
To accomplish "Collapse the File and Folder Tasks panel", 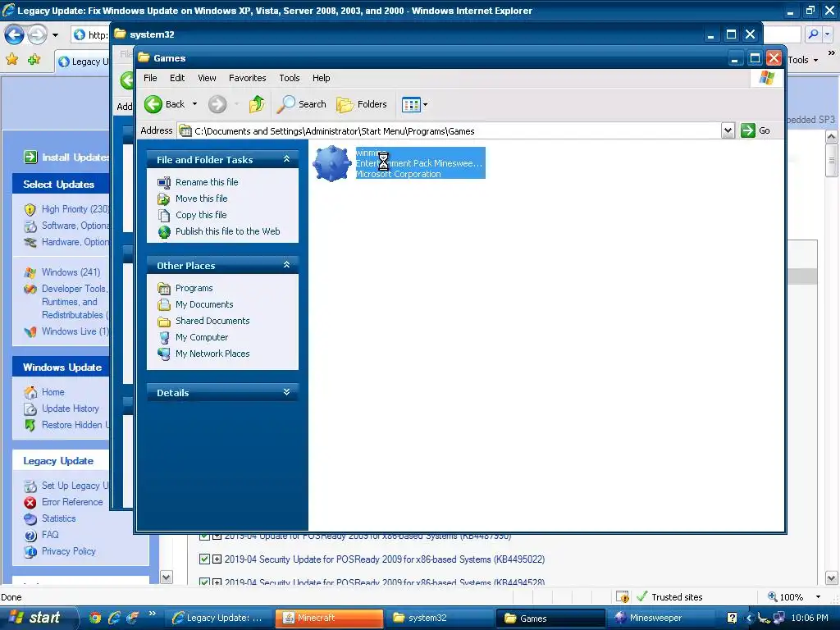I will point(286,159).
